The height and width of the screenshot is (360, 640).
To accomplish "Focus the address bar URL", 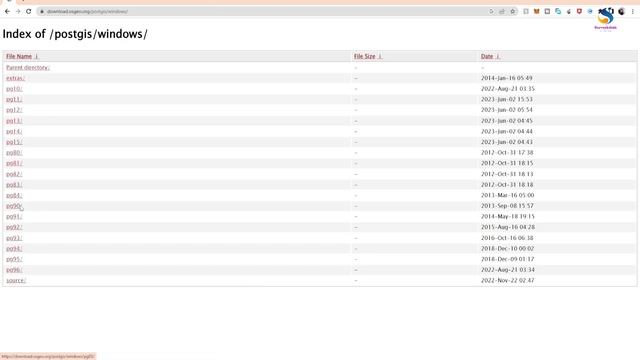I will point(87,11).
